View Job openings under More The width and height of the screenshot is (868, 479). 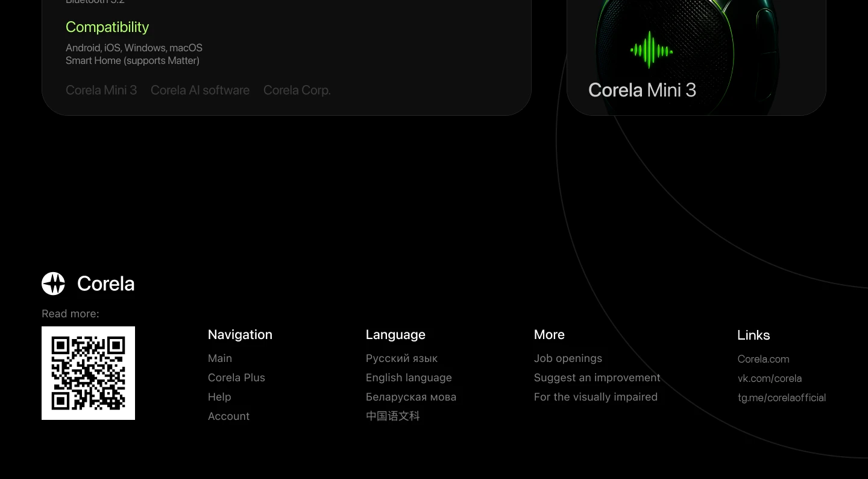coord(568,358)
